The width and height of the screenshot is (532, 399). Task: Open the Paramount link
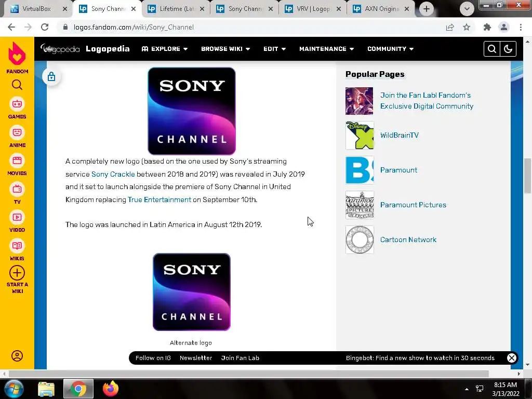click(x=398, y=170)
